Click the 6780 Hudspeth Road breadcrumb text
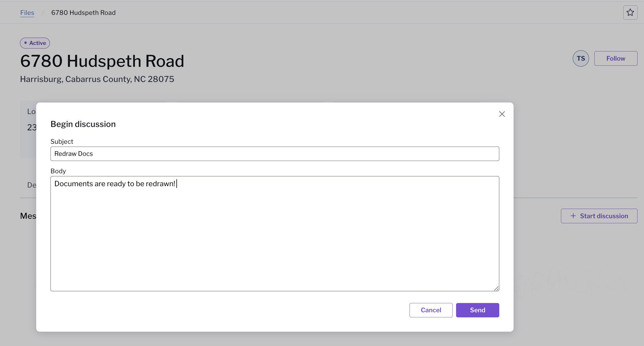 [x=83, y=13]
